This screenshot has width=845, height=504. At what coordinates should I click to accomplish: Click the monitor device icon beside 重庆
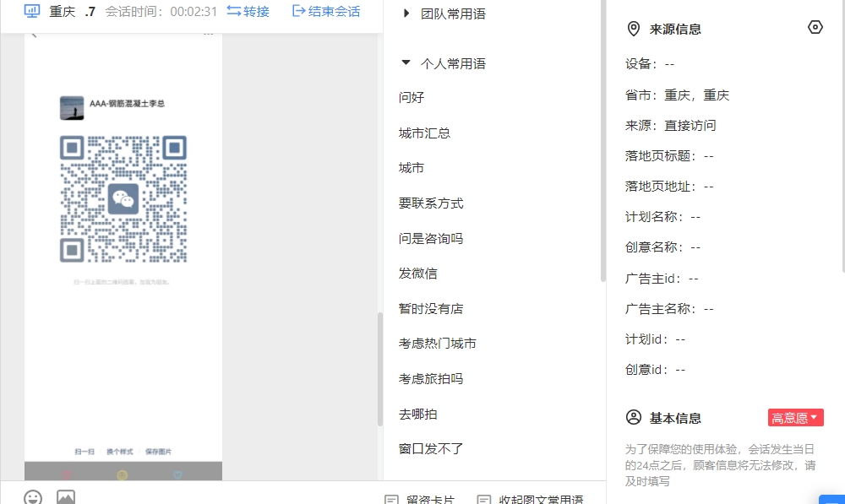[32, 11]
